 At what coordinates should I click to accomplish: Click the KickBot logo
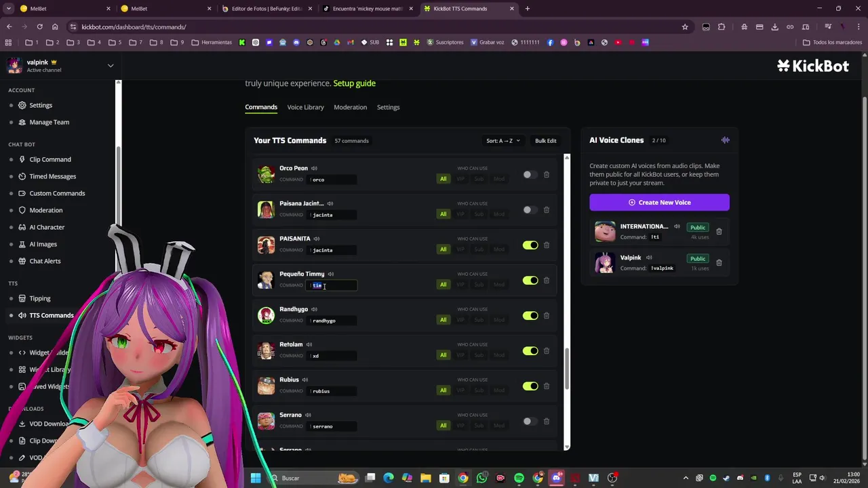click(x=812, y=66)
